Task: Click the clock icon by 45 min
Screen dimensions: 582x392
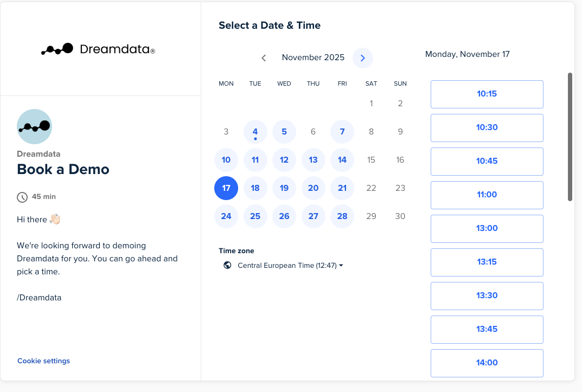Action: point(22,197)
